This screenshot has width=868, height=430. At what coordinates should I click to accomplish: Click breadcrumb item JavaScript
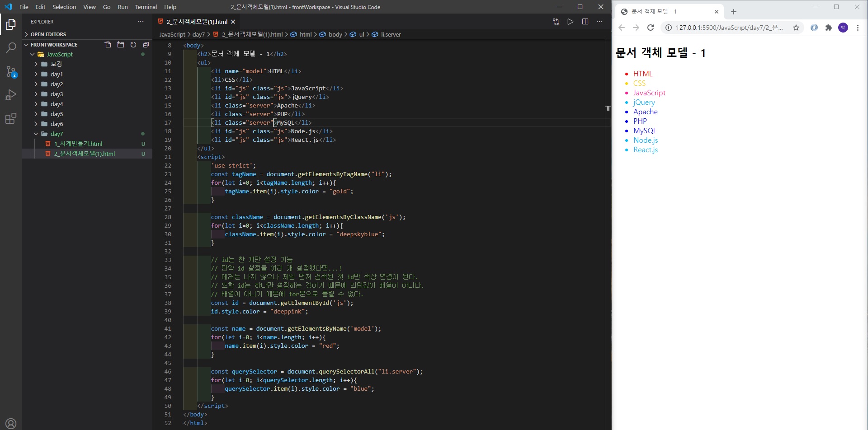(x=172, y=34)
